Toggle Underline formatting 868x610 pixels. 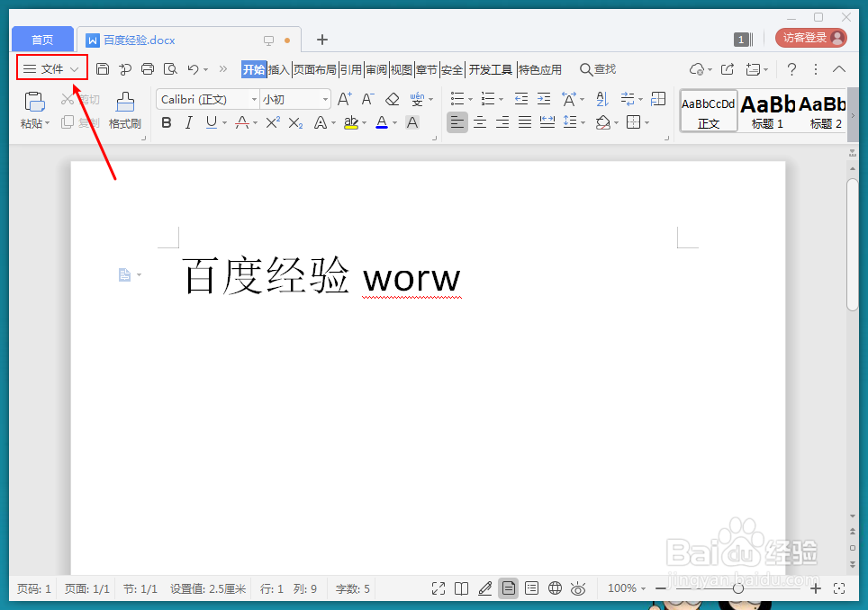point(211,122)
